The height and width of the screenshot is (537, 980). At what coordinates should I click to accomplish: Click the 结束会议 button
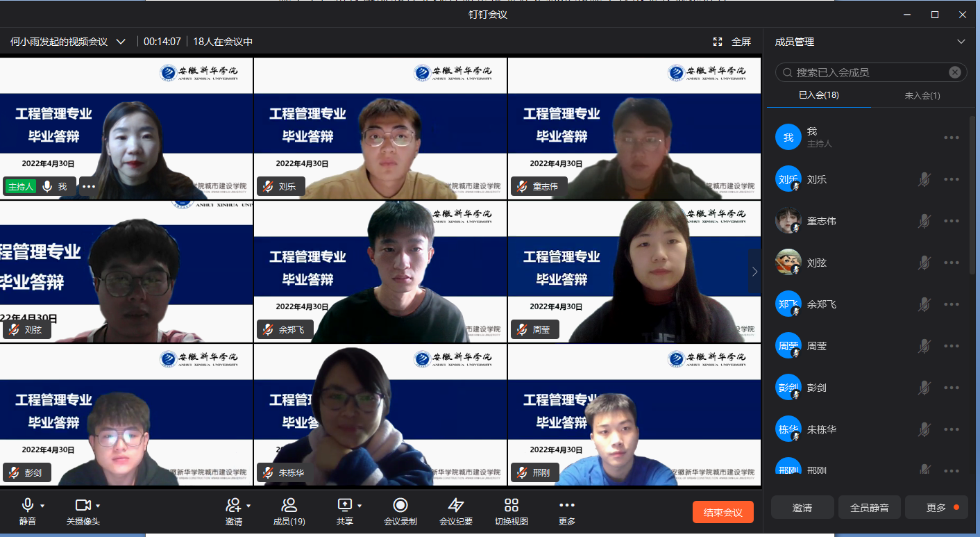click(x=723, y=513)
